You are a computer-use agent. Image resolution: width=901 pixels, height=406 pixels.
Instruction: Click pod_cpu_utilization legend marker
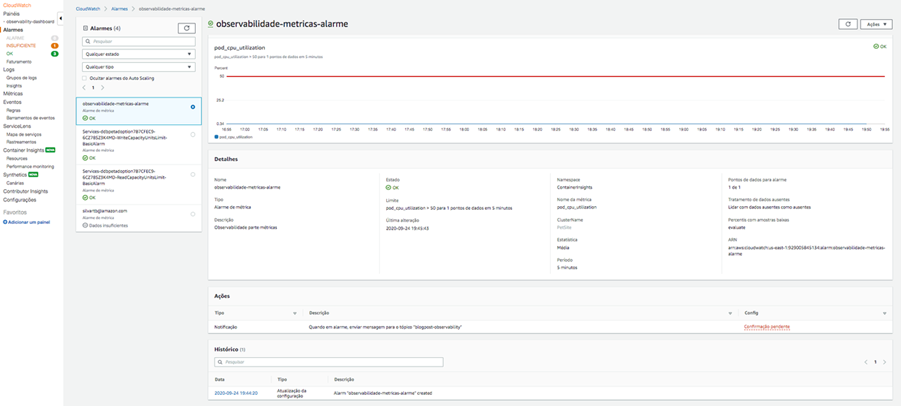(x=217, y=137)
